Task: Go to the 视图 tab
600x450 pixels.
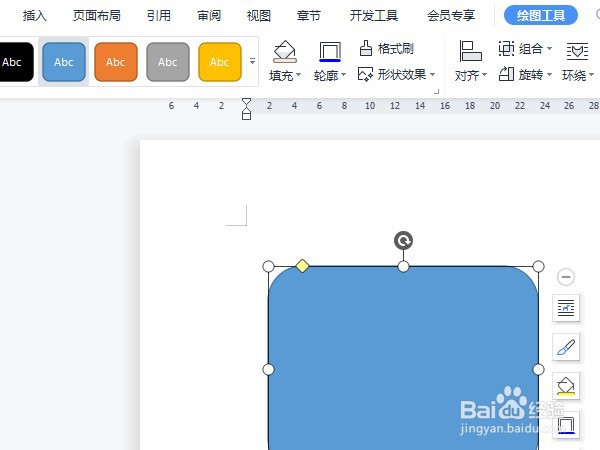Action: [259, 16]
